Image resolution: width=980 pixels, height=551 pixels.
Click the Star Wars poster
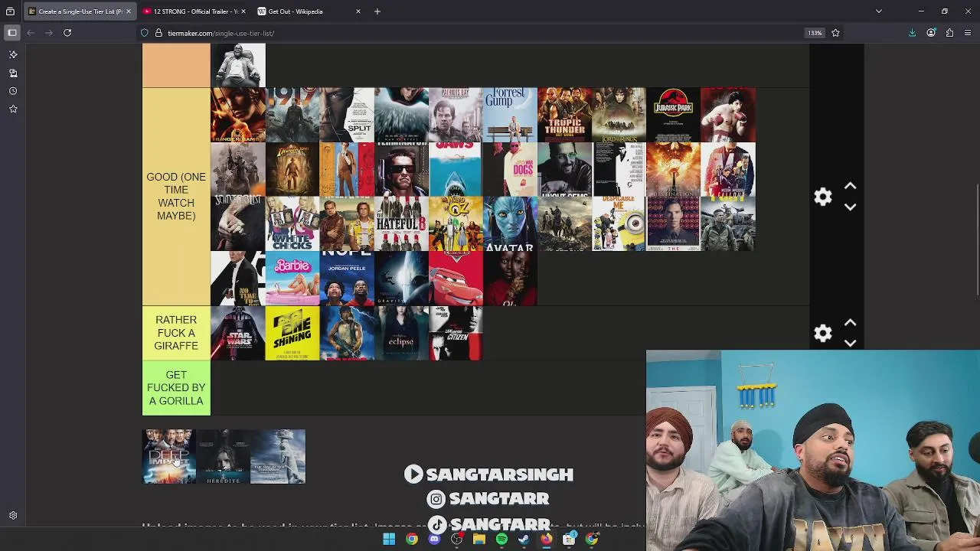[238, 334]
